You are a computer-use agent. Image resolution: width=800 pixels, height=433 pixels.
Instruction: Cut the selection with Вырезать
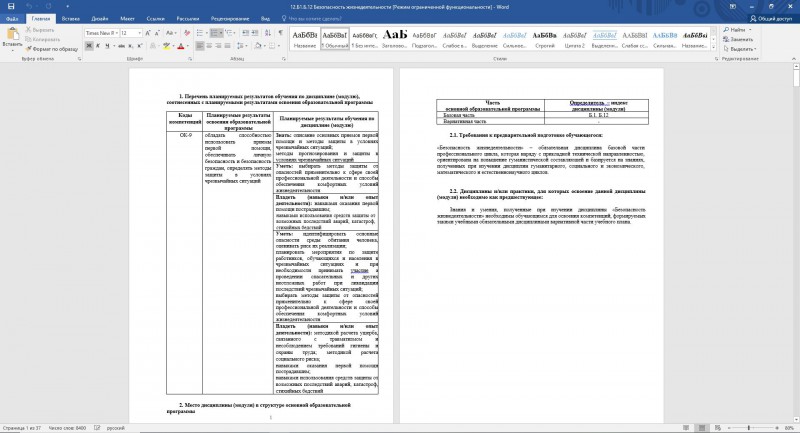[39, 30]
